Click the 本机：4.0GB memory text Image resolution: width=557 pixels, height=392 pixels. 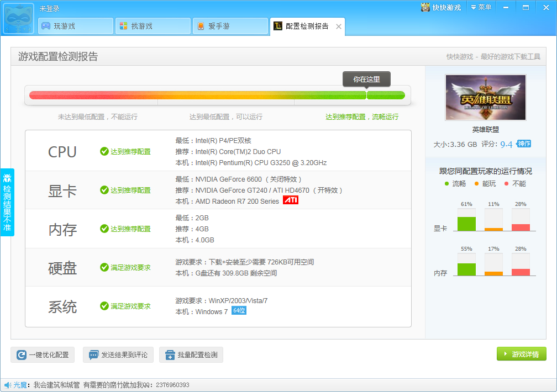[195, 240]
